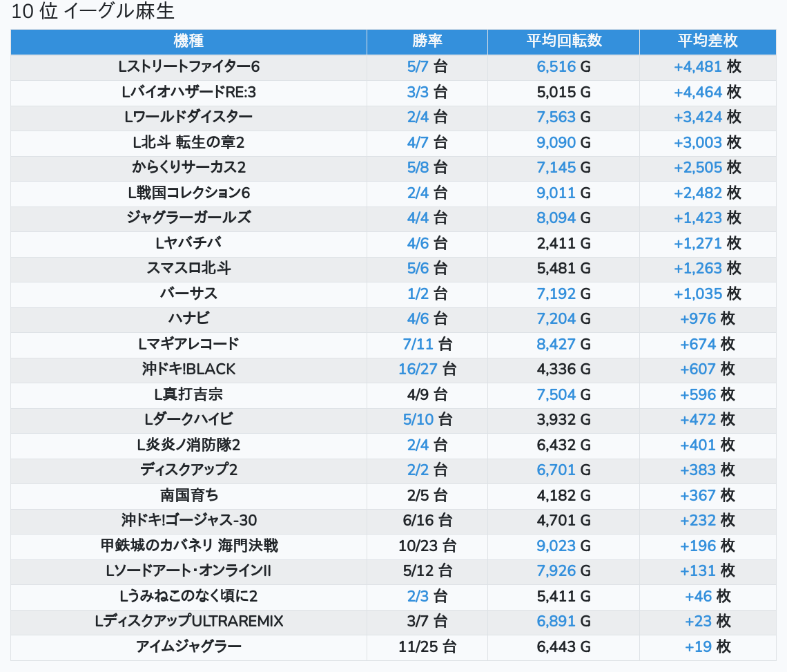Screen dimensions: 787x672
Task: Select the +367 枚 difference value
Action: (x=708, y=495)
